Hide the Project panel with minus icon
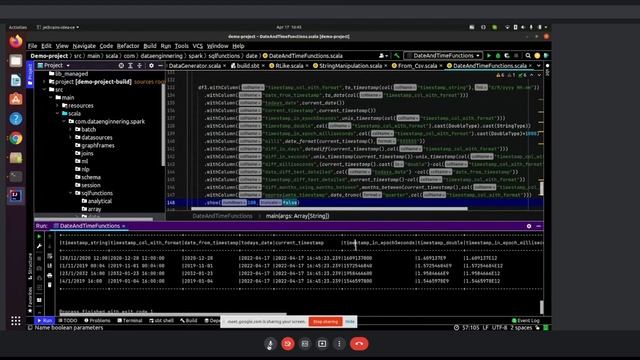640x360 pixels. 160,65
